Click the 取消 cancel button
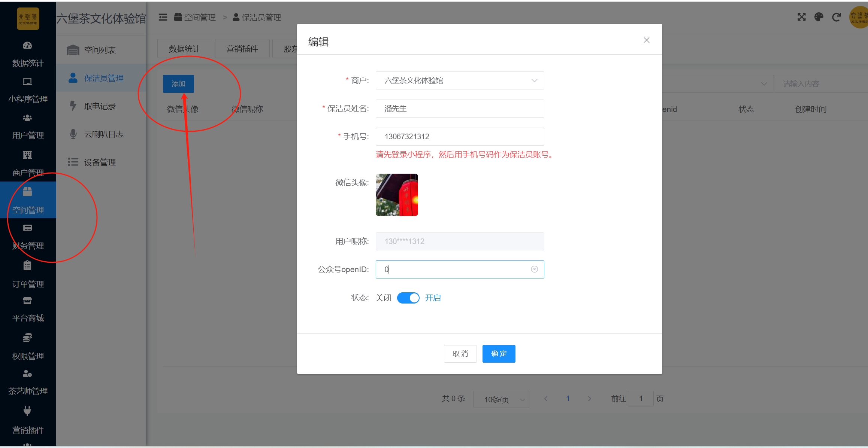This screenshot has width=868, height=448. tap(460, 354)
